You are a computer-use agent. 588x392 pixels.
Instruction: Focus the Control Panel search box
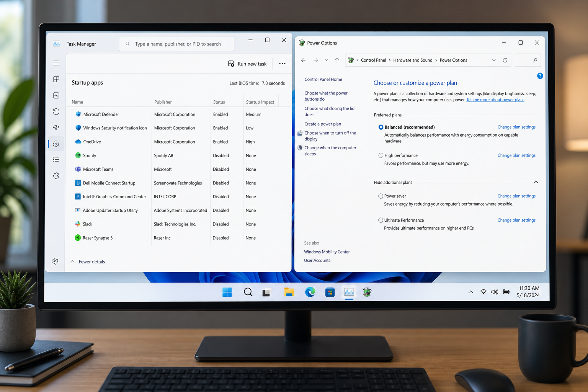point(528,60)
